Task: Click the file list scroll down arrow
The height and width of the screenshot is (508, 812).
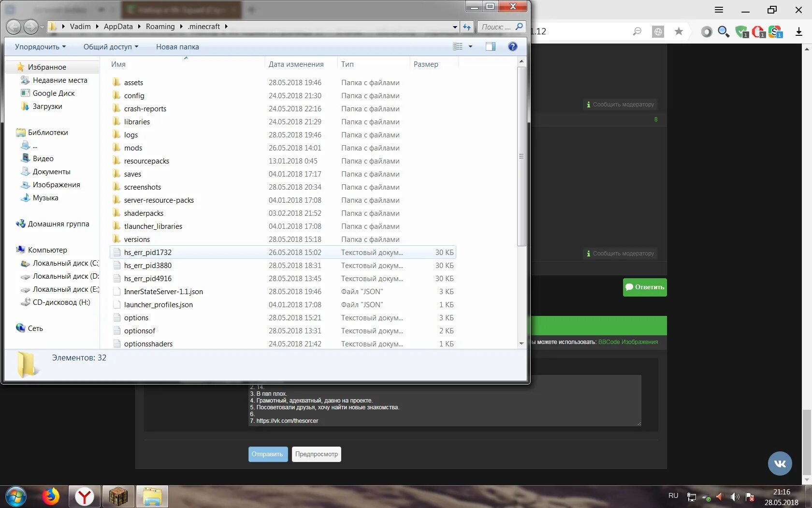Action: tap(522, 344)
